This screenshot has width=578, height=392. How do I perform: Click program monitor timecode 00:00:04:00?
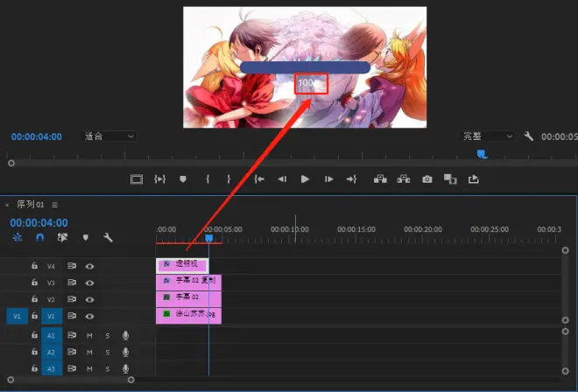coord(37,137)
